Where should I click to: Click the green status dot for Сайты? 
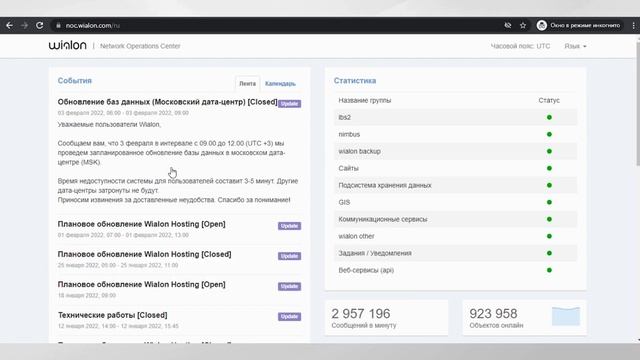pos(549,168)
